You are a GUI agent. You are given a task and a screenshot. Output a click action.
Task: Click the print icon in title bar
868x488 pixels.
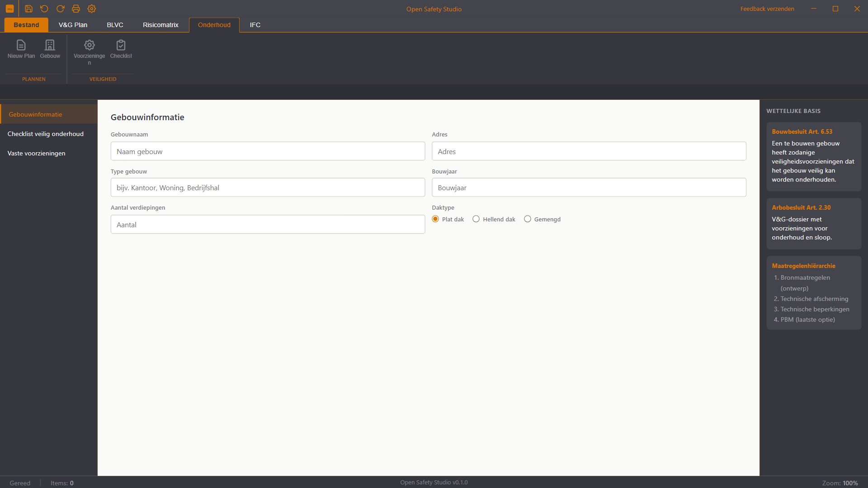[x=76, y=9]
